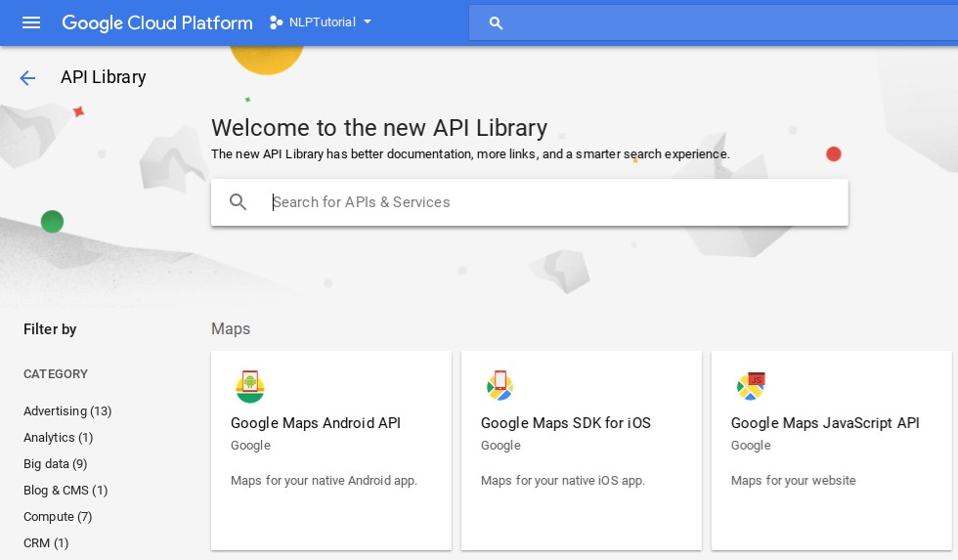
Task: Open the NLPTutorial project dropdown arrow
Action: coord(368,22)
